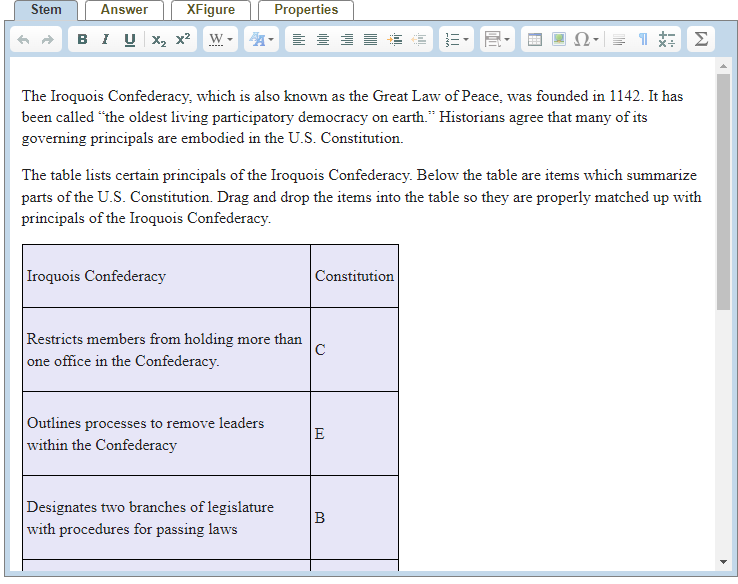
Task: Click the vertical scrollbar thumb
Action: pyautogui.click(x=723, y=192)
